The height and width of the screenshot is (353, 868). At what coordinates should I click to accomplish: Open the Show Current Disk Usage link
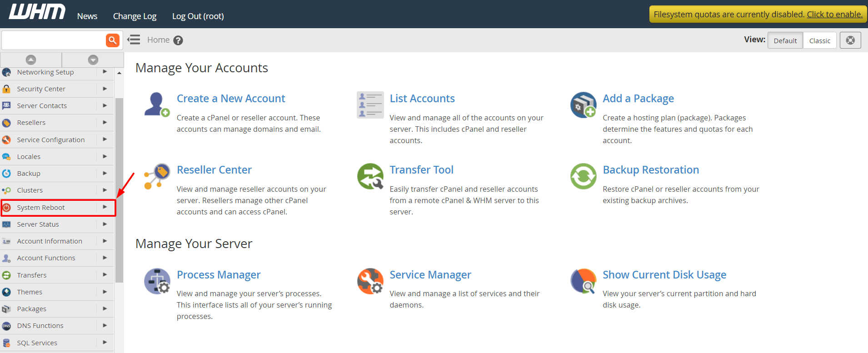664,275
